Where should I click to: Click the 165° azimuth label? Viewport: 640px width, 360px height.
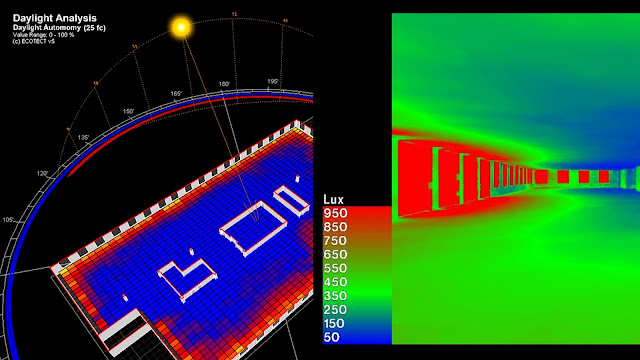click(x=176, y=94)
